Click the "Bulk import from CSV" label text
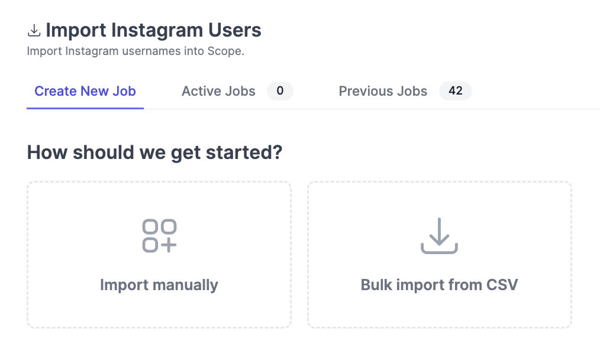 click(439, 285)
